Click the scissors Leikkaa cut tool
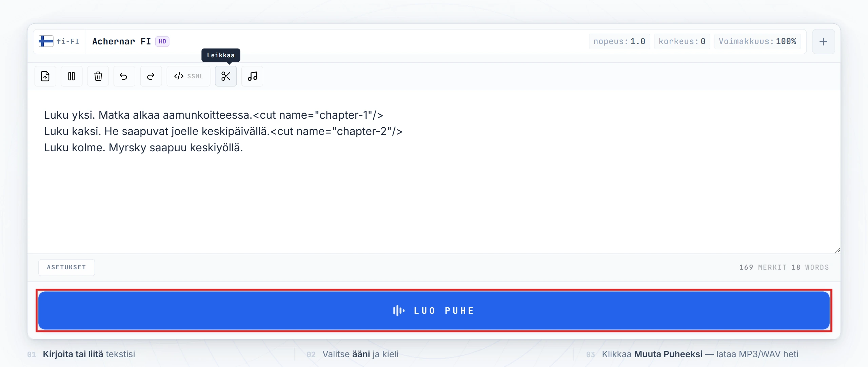The height and width of the screenshot is (367, 868). (x=226, y=76)
